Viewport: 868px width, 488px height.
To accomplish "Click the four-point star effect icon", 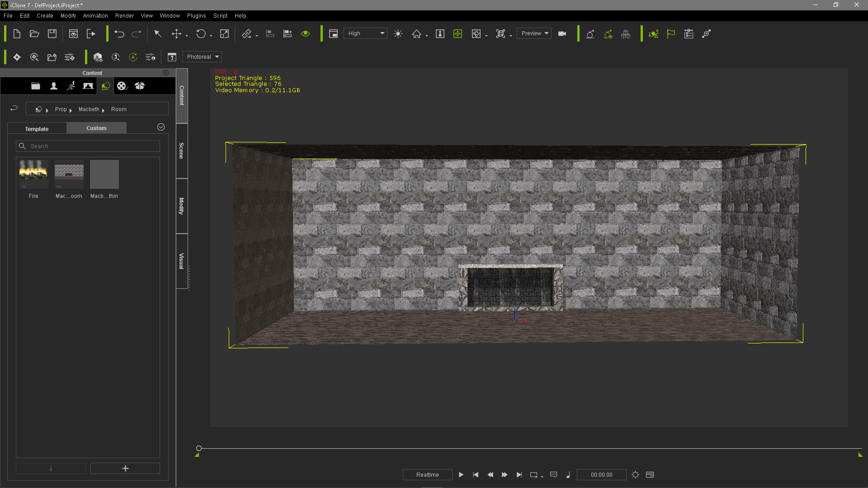I will [17, 57].
